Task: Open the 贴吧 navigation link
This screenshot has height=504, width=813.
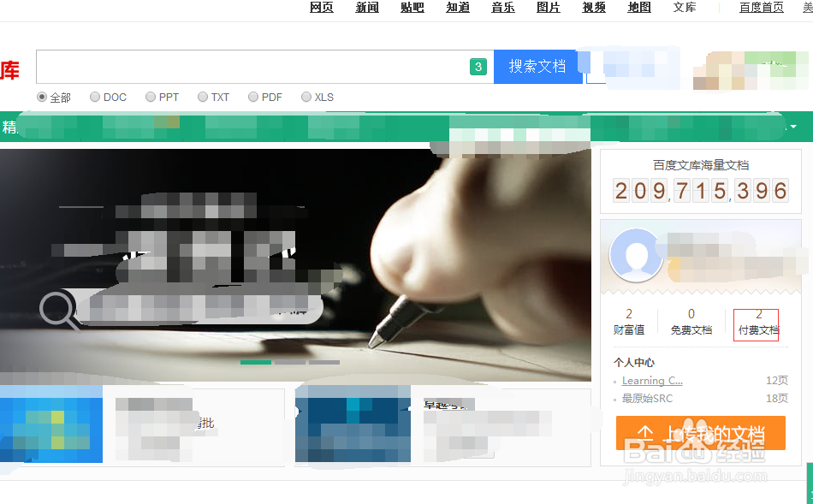Action: [412, 7]
